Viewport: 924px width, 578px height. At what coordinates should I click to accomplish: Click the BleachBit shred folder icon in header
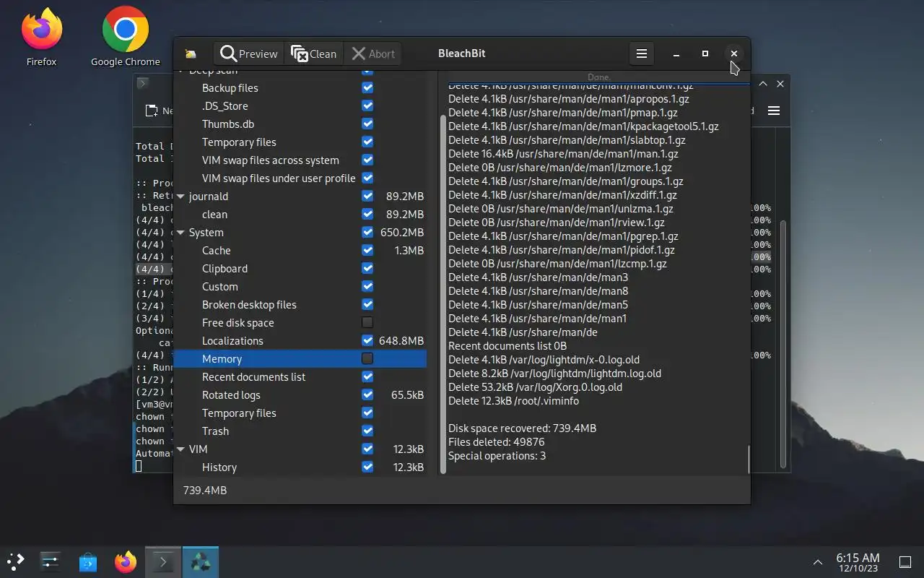191,53
